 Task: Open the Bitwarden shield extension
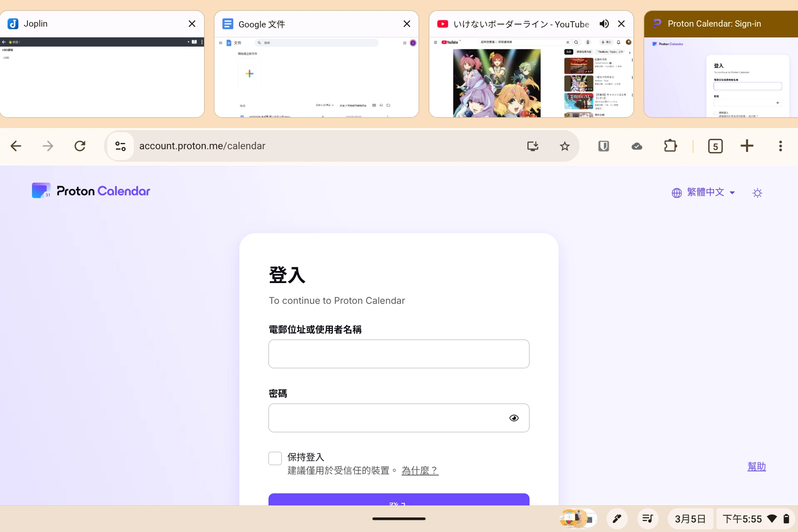coord(603,146)
